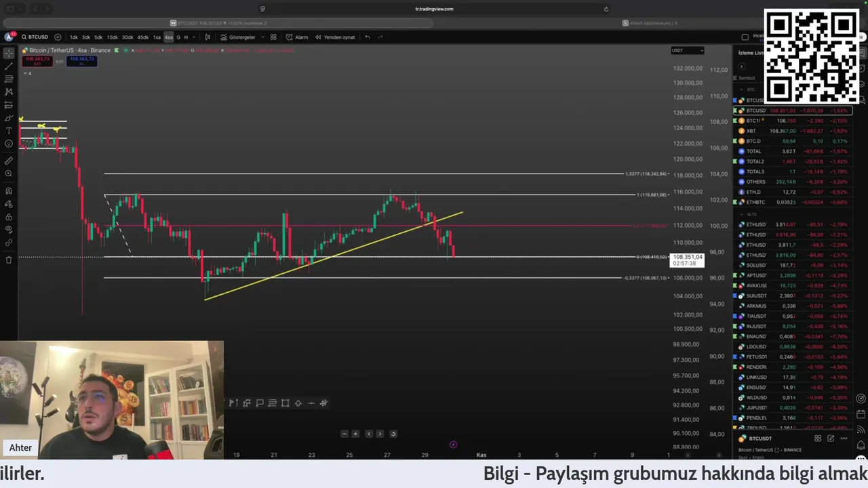Select the brush drawing tool
This screenshot has width=868, height=488.
[x=9, y=117]
